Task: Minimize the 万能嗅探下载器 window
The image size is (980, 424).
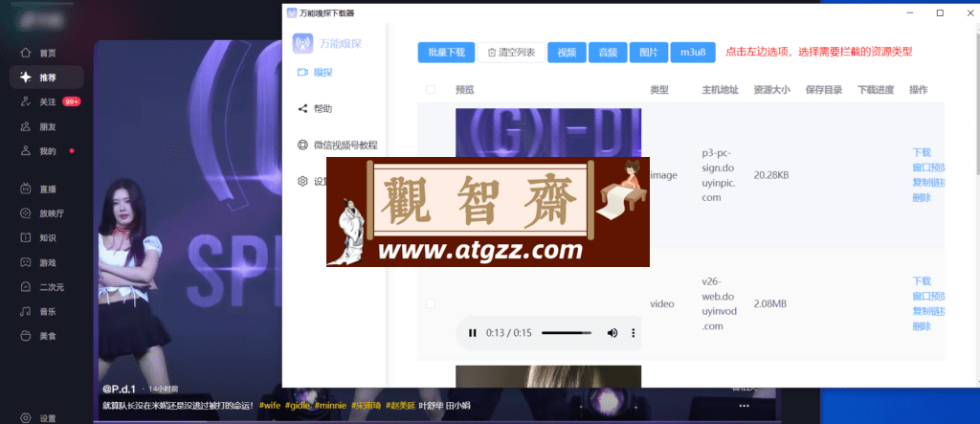Action: click(x=910, y=13)
